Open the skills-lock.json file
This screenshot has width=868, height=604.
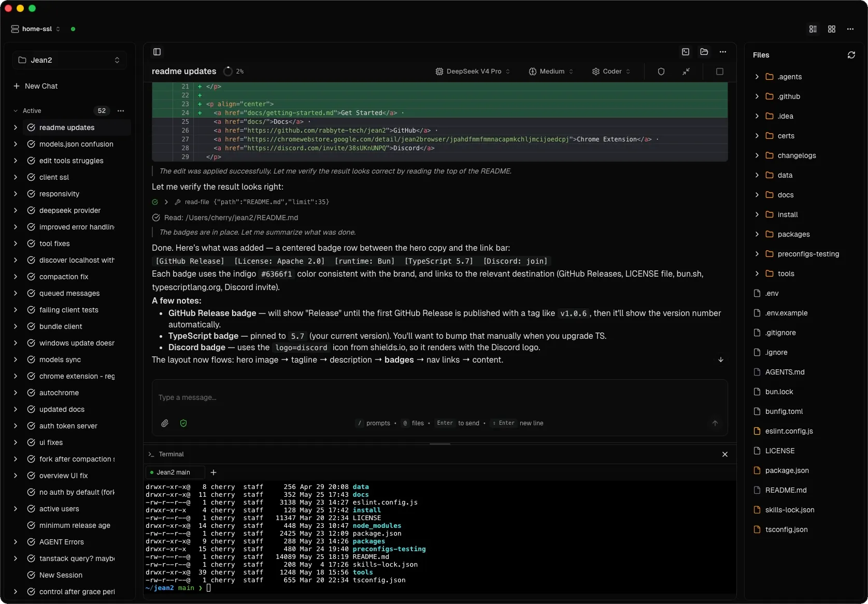[790, 510]
